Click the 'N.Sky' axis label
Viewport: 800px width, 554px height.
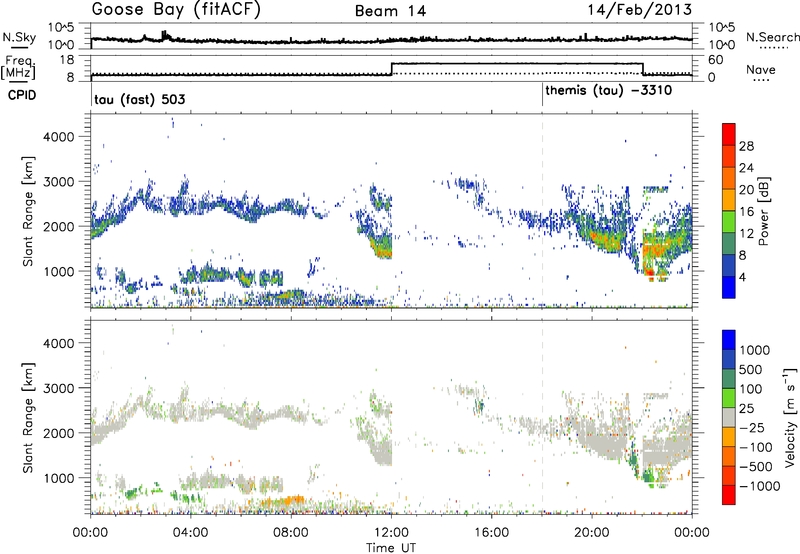click(19, 37)
